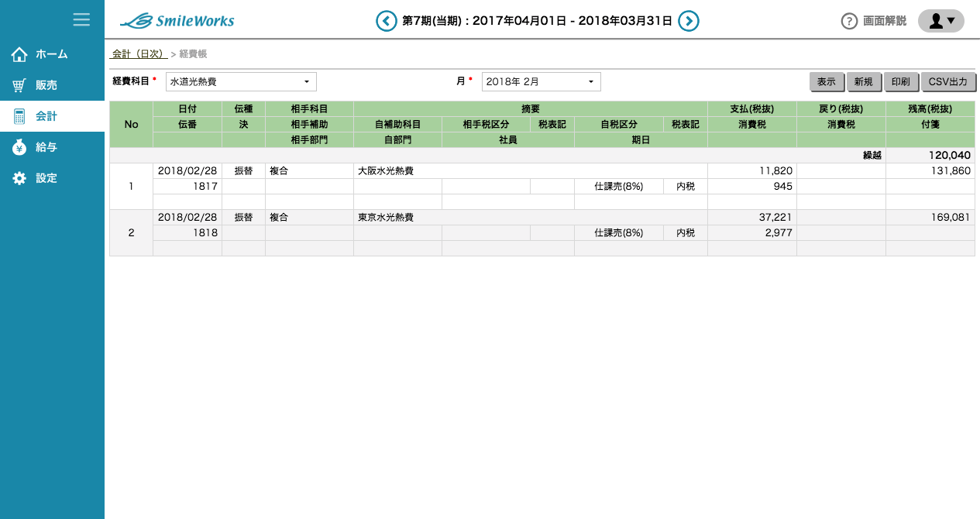The height and width of the screenshot is (519, 980).
Task: Go to previous fiscal period arrow
Action: 387,21
